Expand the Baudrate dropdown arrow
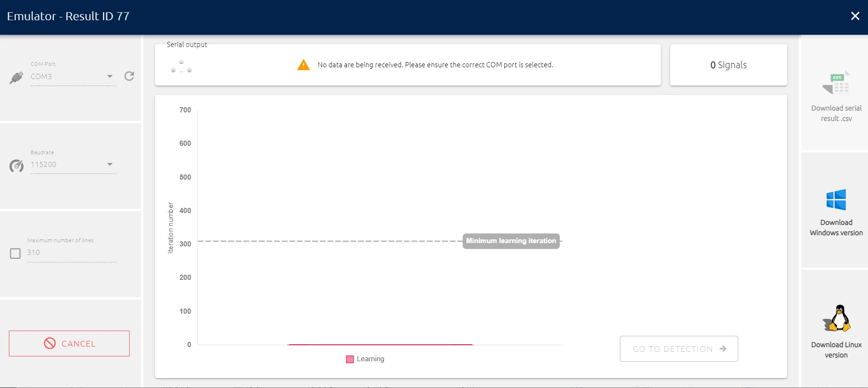Image resolution: width=868 pixels, height=388 pixels. point(110,164)
